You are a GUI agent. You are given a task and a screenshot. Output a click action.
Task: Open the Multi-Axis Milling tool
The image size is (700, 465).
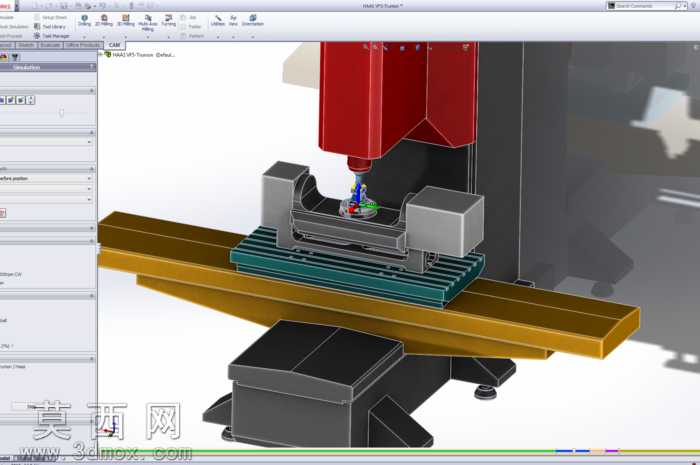point(148,22)
